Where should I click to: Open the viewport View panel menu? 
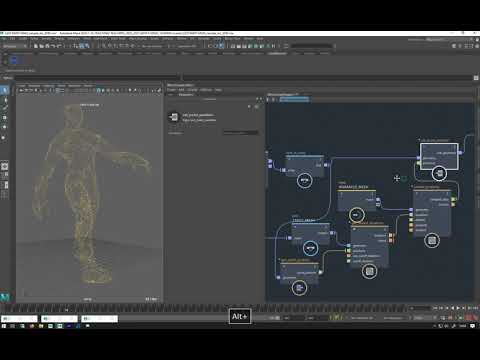click(x=22, y=86)
